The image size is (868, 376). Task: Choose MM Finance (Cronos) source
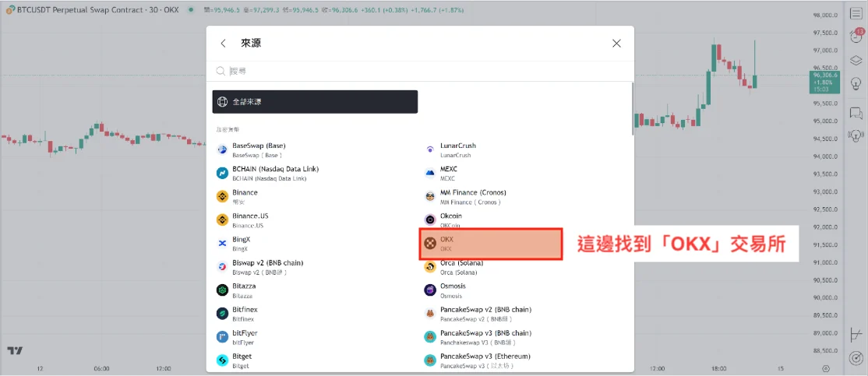[x=523, y=197]
